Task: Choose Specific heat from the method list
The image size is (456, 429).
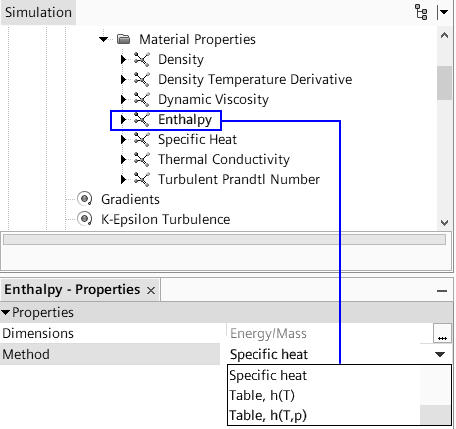Action: (x=323, y=375)
